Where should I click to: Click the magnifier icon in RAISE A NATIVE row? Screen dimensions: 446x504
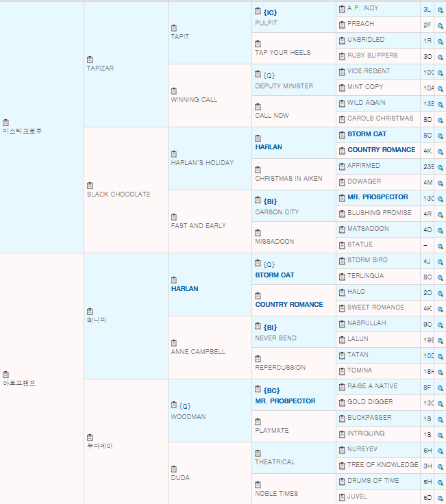click(x=440, y=387)
